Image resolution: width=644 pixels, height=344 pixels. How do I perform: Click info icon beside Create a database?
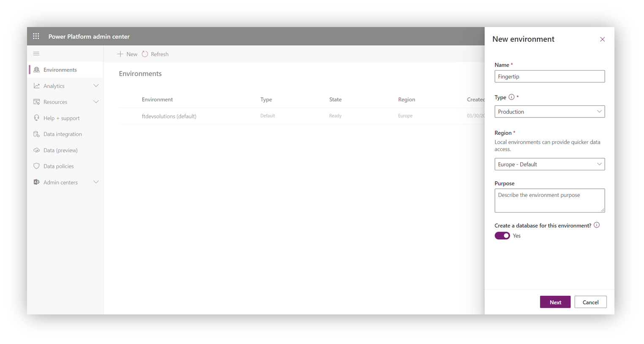[597, 225]
